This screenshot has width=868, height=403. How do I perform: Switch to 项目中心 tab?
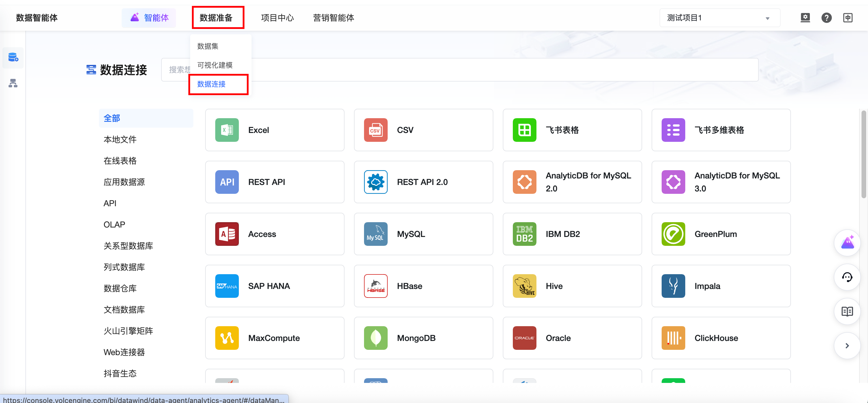277,17
